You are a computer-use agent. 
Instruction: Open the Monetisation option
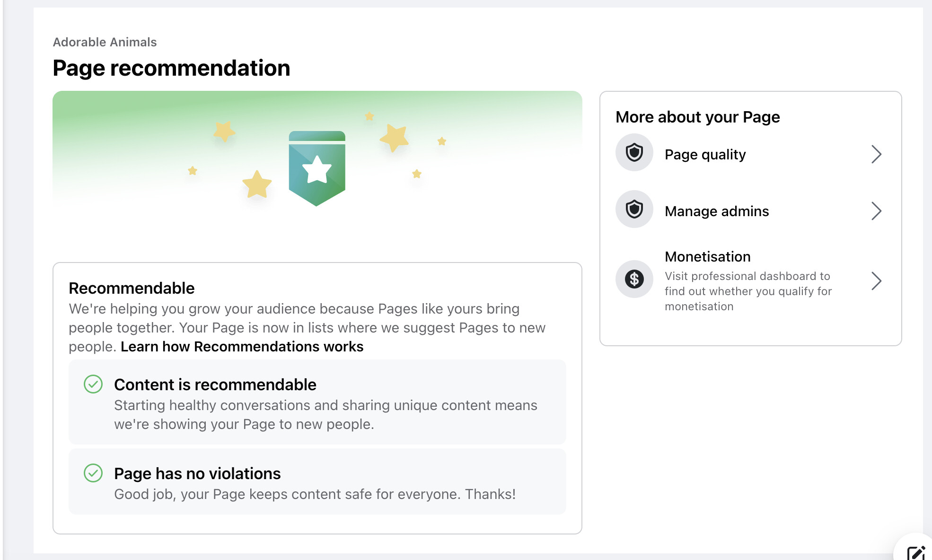pyautogui.click(x=750, y=281)
